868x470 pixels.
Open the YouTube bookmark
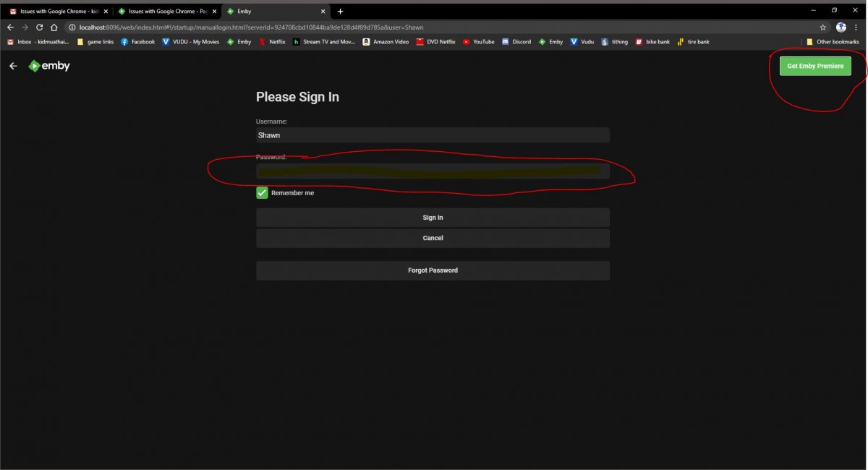click(478, 42)
